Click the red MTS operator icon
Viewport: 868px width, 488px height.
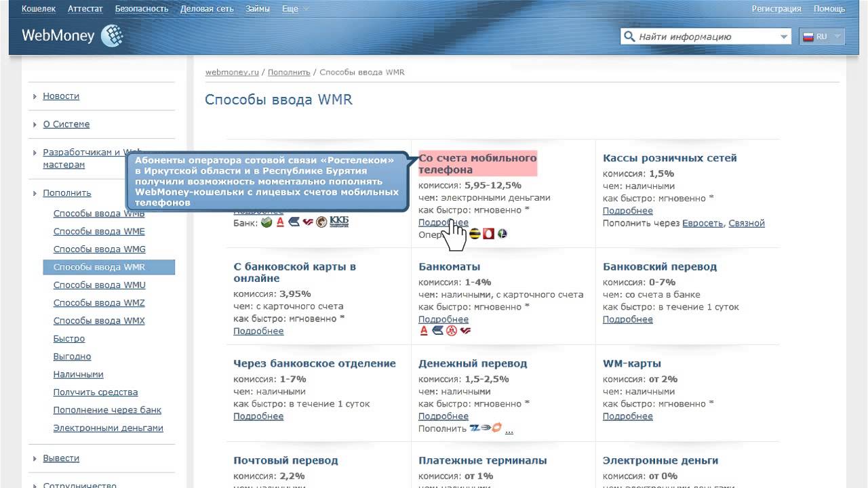(488, 234)
